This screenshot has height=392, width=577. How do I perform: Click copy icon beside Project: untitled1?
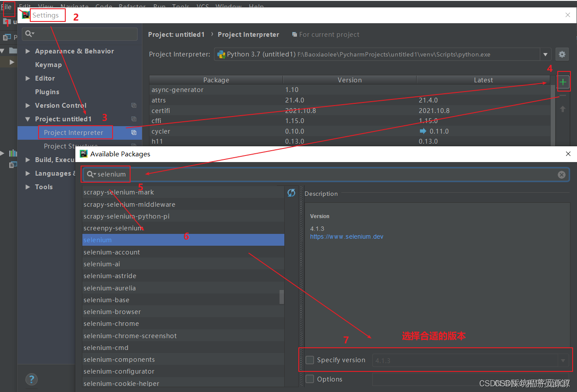[134, 119]
